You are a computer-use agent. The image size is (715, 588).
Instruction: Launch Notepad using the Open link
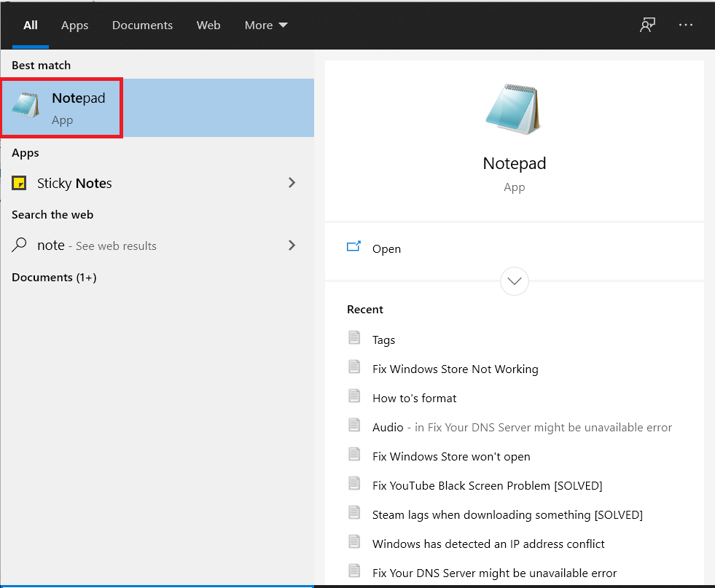386,248
